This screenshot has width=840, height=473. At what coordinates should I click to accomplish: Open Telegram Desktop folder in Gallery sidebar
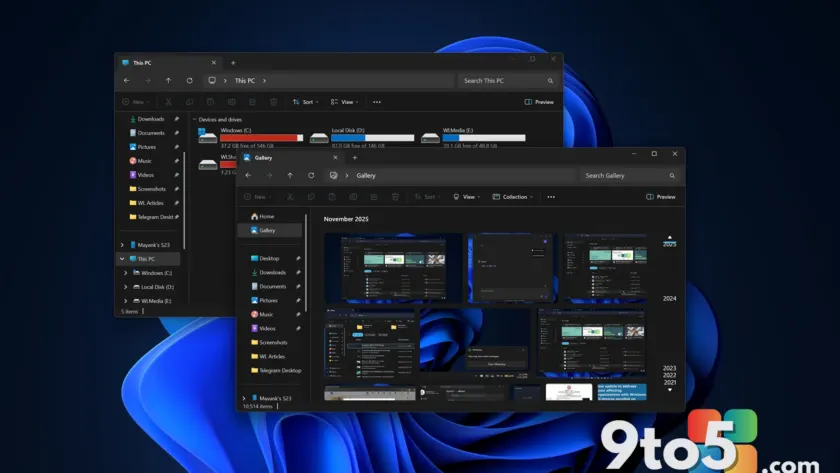[x=276, y=370]
